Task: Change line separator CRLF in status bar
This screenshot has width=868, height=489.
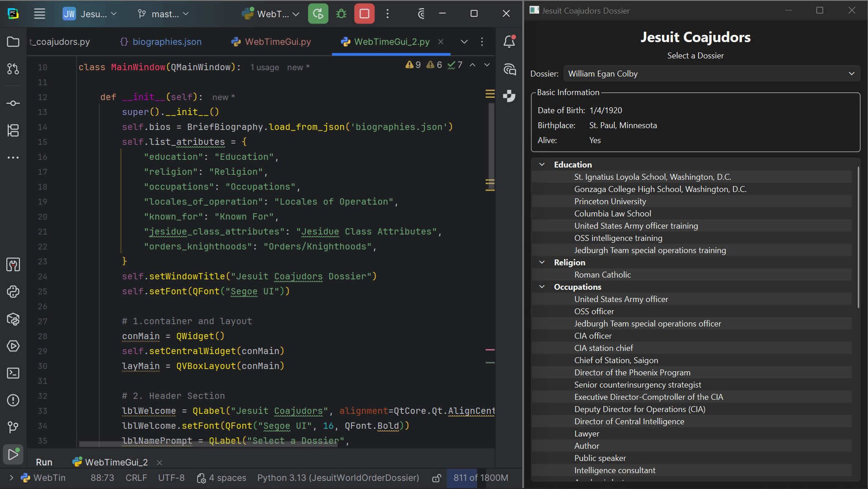Action: click(x=136, y=478)
